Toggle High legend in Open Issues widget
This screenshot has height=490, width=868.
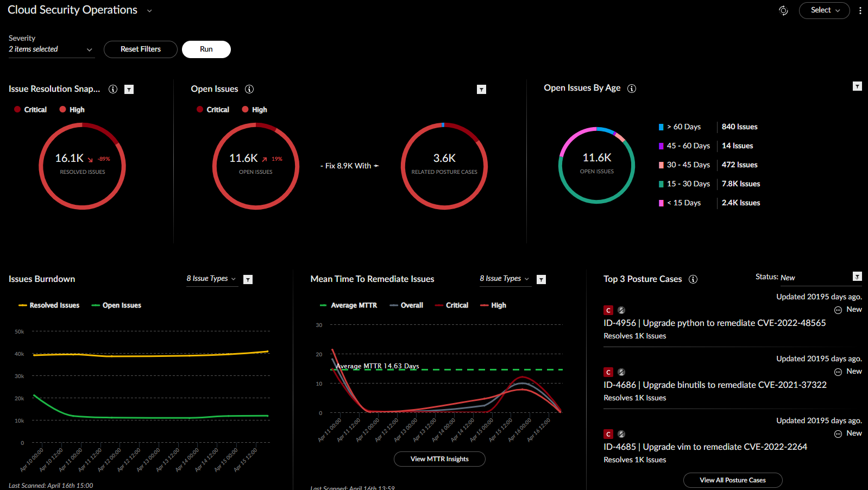254,110
